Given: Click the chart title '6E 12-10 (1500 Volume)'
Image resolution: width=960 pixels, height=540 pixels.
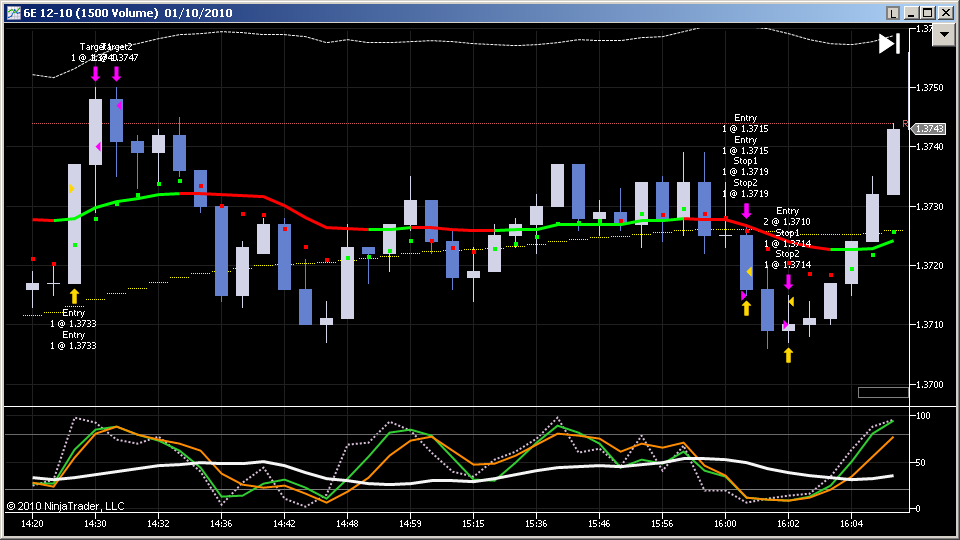Looking at the screenshot, I should coord(91,13).
